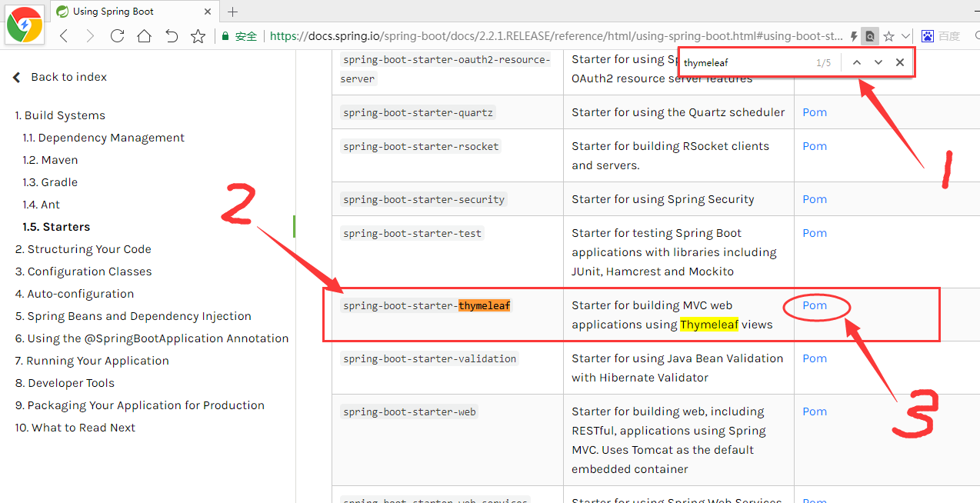Close the find bar

point(899,62)
